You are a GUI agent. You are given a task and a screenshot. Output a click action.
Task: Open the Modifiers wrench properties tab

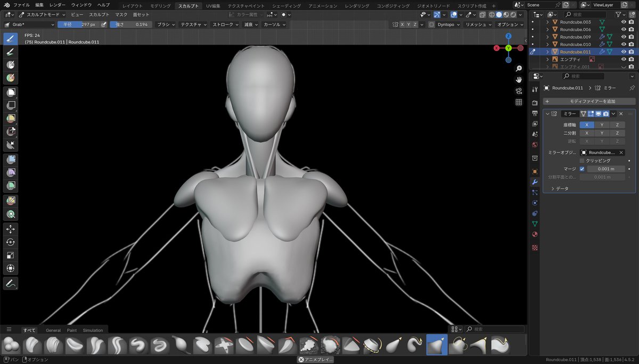(x=535, y=182)
